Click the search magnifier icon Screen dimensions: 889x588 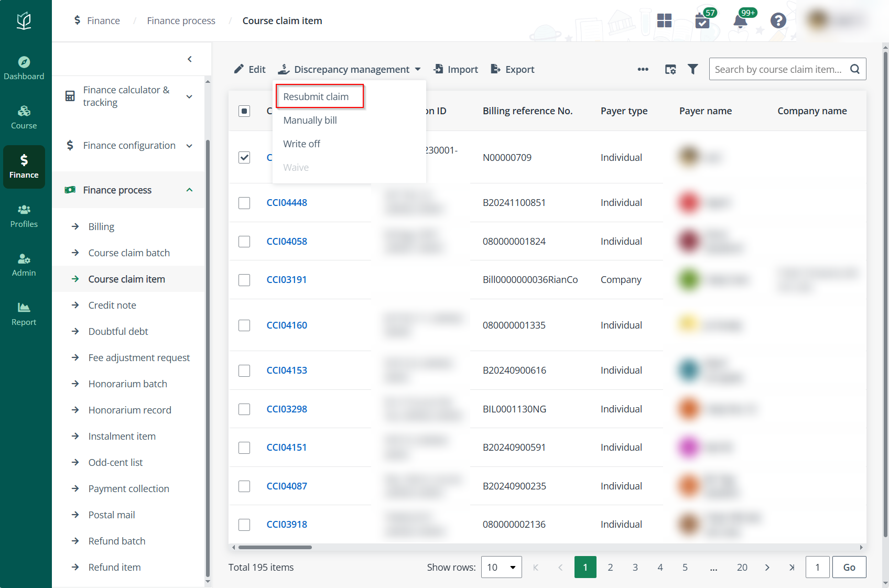point(855,69)
